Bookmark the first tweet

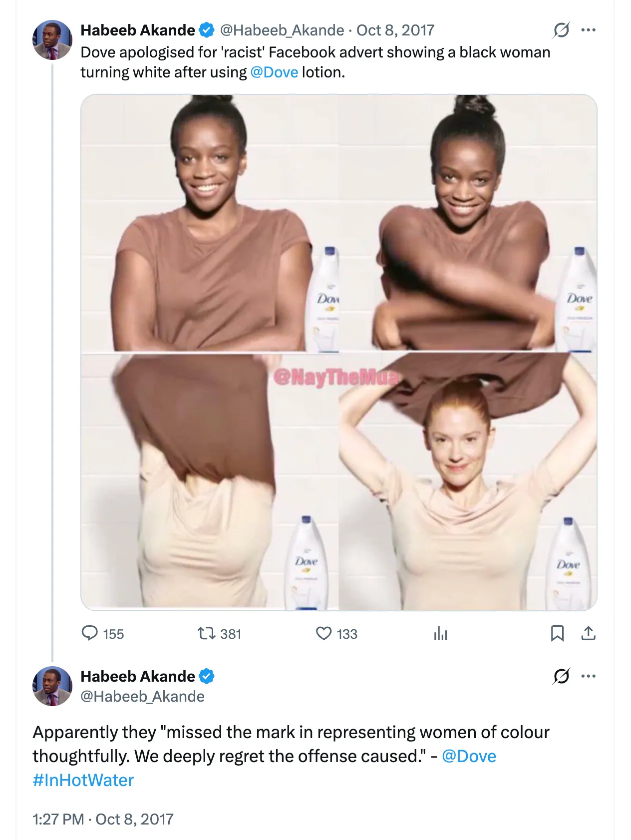pos(557,633)
